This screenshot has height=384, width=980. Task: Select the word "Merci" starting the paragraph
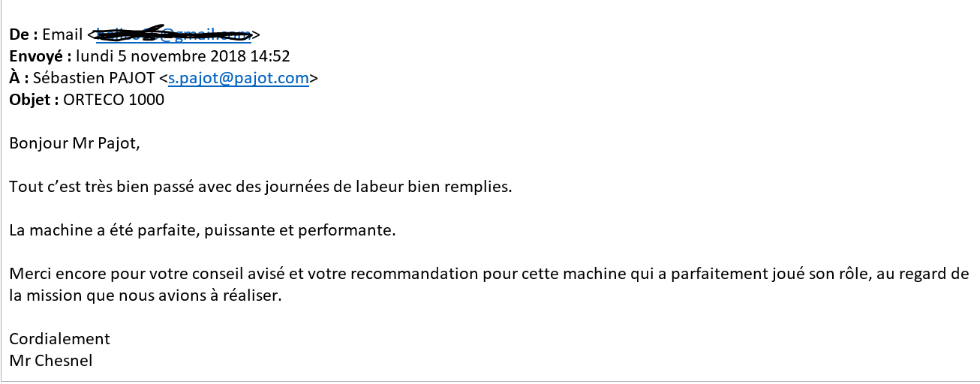pyautogui.click(x=29, y=274)
